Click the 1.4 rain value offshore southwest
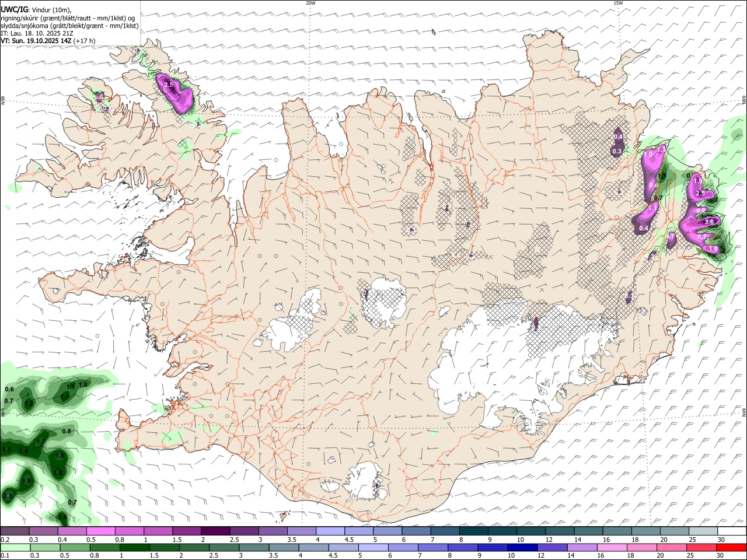Image resolution: width=747 pixels, height=560 pixels. click(x=23, y=451)
